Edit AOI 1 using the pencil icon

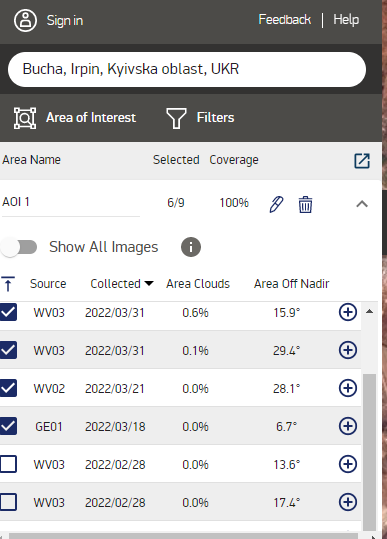(276, 204)
